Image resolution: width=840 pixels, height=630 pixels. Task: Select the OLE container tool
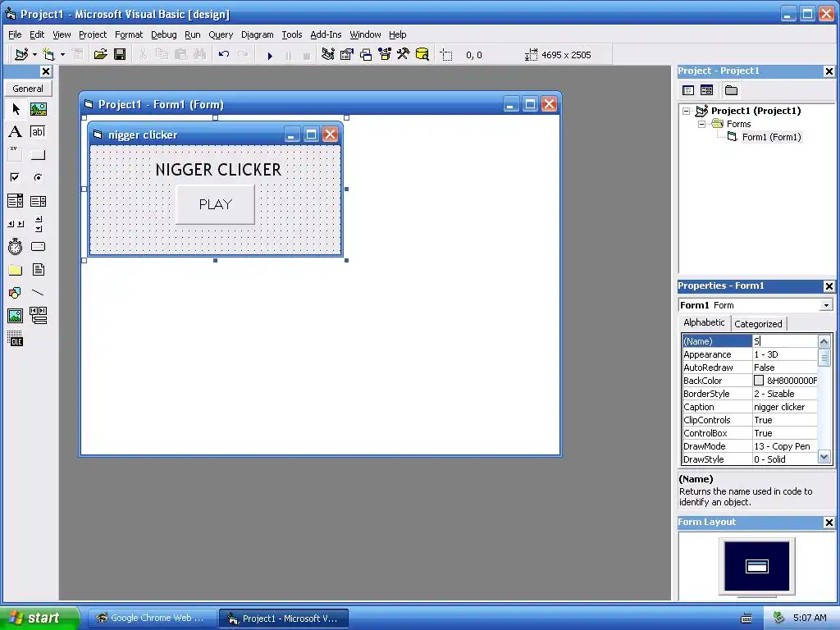(x=16, y=339)
